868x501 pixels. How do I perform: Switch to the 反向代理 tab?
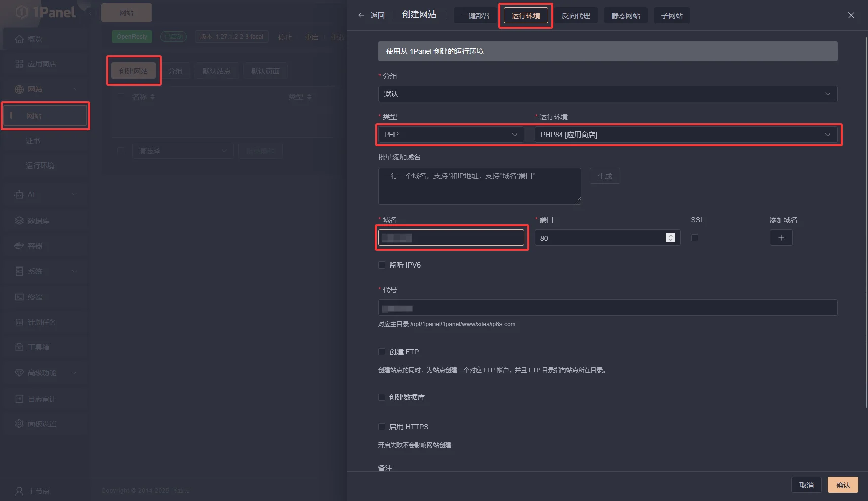(x=576, y=16)
